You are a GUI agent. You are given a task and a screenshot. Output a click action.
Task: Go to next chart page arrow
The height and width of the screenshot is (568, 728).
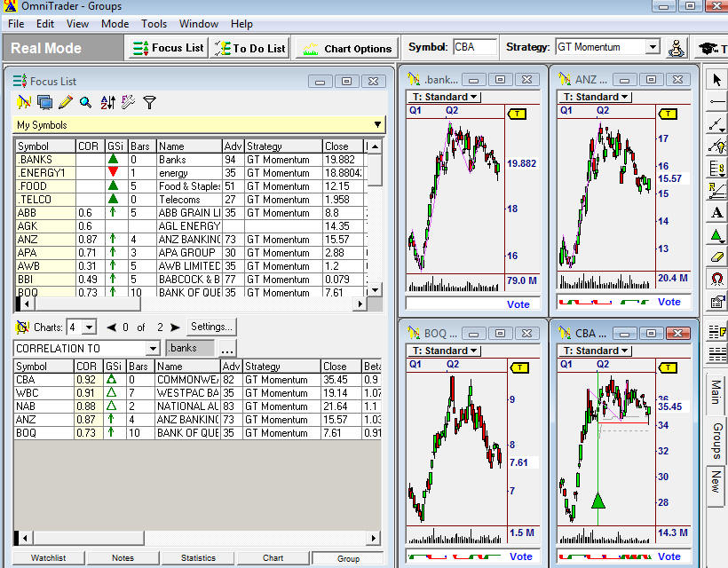point(175,327)
